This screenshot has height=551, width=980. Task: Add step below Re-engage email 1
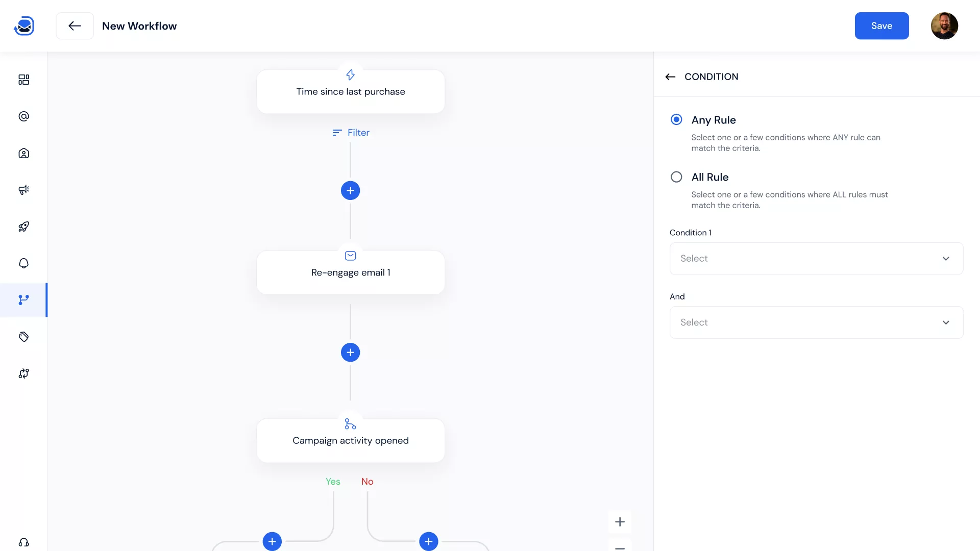coord(350,353)
